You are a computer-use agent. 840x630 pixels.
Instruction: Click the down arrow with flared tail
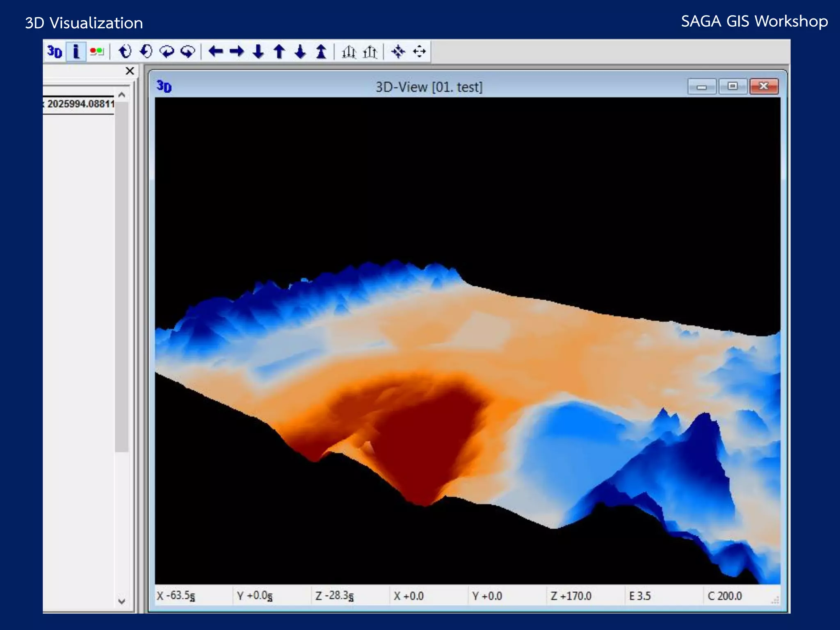pos(300,52)
